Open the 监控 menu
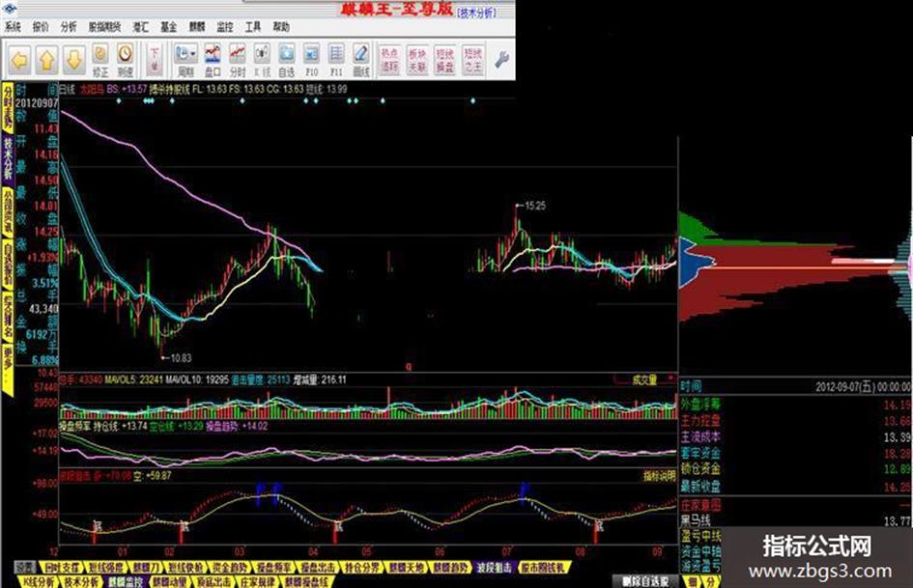913x588 pixels. [x=225, y=27]
